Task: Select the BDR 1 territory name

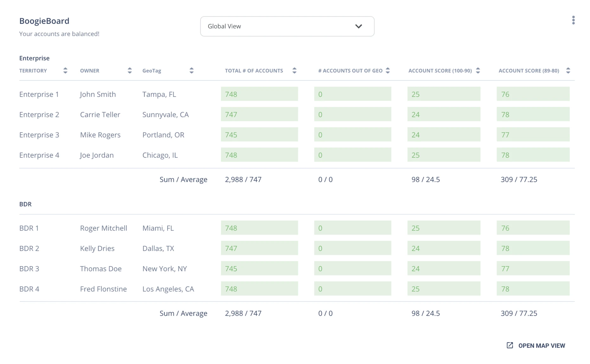Action: point(29,228)
